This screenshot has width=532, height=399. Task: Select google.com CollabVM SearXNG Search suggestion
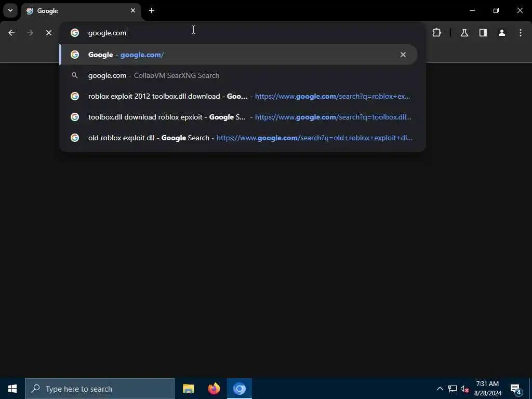pyautogui.click(x=238, y=75)
